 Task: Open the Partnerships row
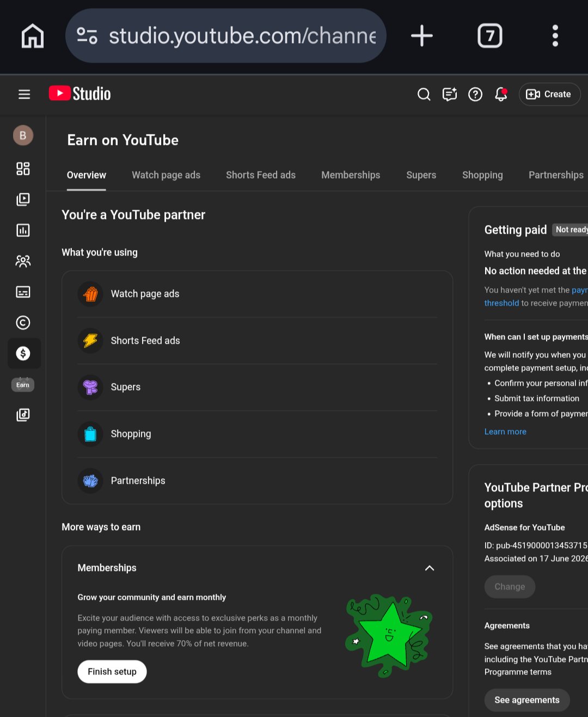(x=258, y=481)
